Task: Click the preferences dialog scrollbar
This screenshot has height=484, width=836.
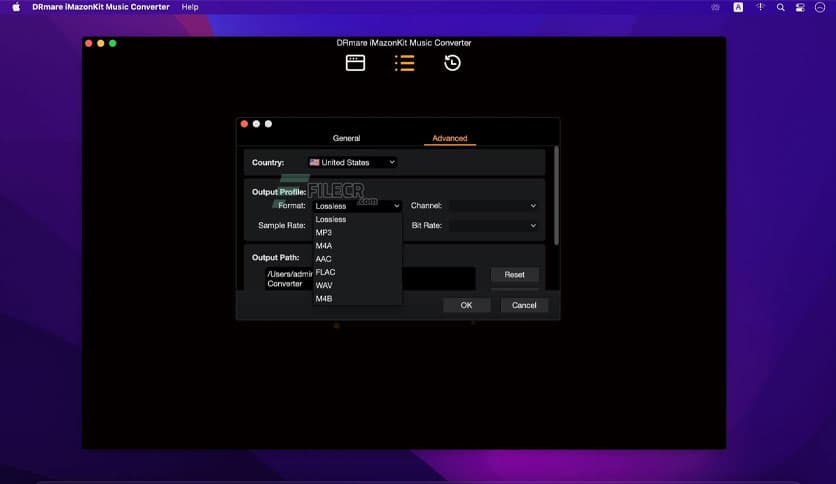Action: [x=556, y=196]
